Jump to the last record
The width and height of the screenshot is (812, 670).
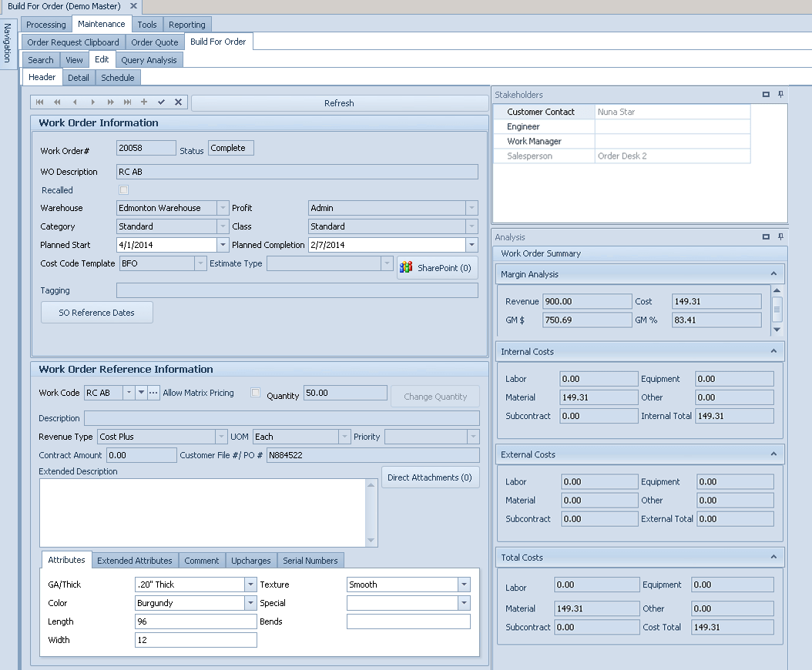coord(128,102)
